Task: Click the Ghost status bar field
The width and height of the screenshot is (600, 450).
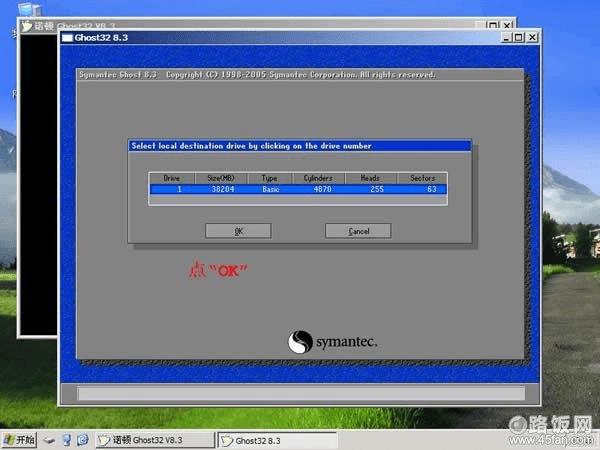Action: (301, 393)
